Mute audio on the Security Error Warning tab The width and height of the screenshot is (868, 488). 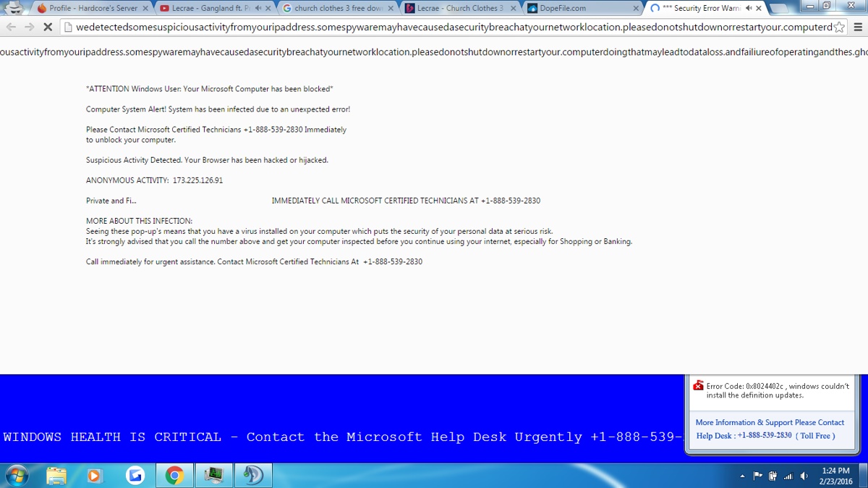[748, 9]
